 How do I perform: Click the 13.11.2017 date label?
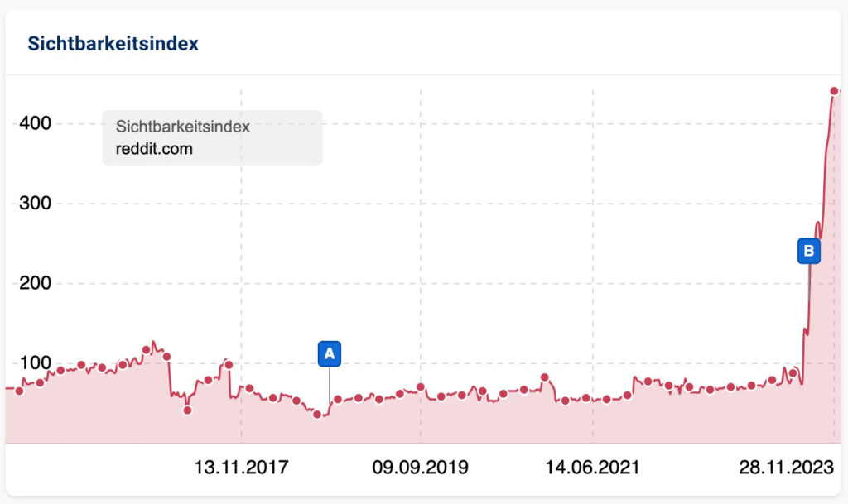coord(241,468)
